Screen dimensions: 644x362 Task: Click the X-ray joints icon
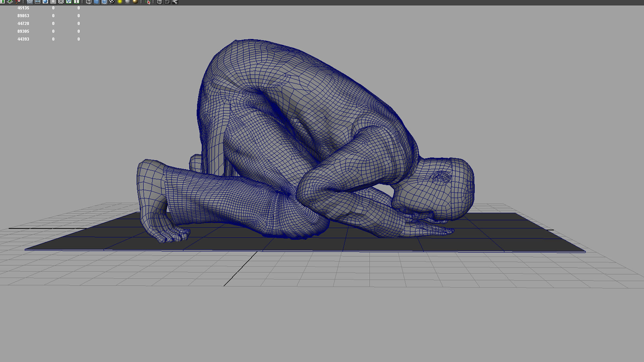tap(175, 2)
